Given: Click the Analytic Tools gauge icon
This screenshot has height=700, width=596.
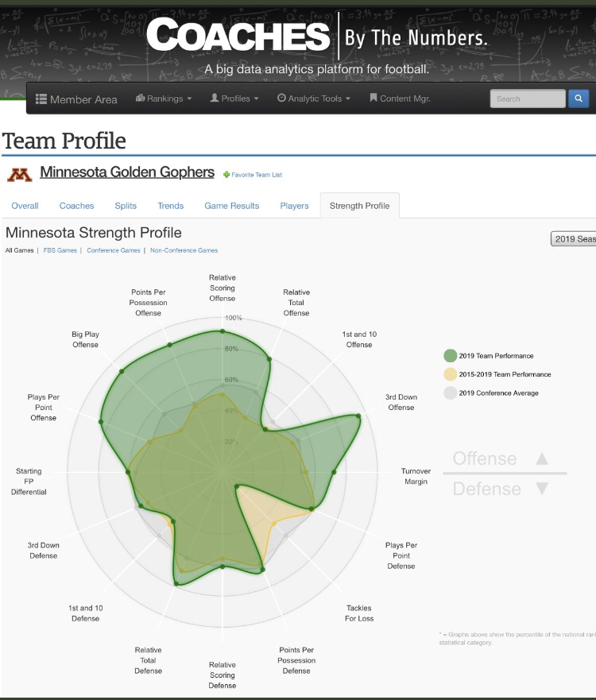Looking at the screenshot, I should click(281, 98).
